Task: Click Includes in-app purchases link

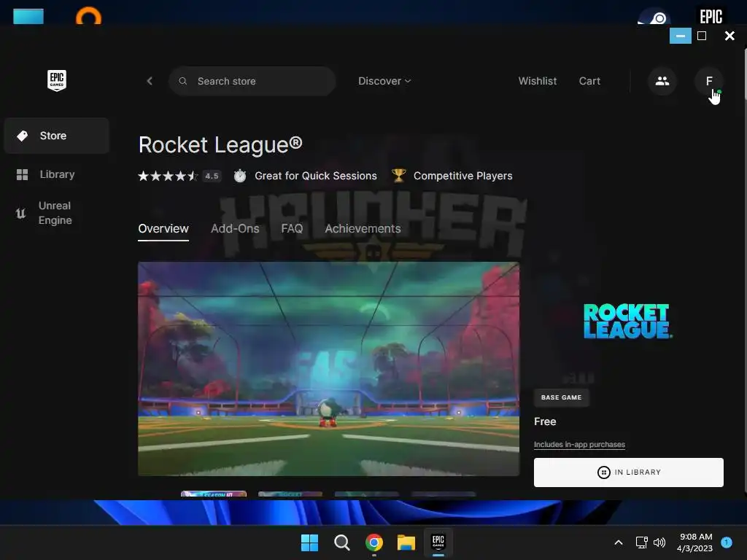Action: 579,444
